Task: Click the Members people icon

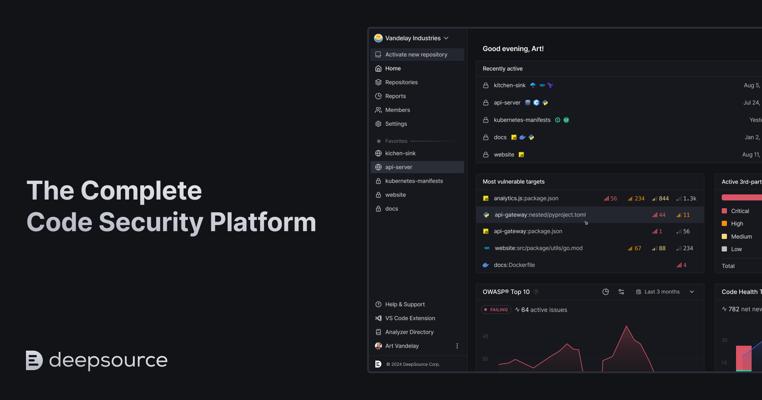Action: (x=378, y=110)
